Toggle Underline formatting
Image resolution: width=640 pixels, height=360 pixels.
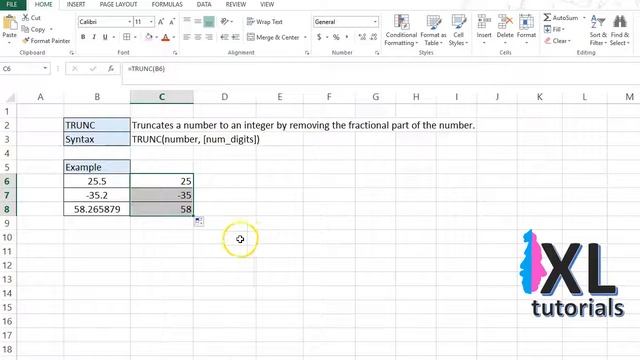[x=105, y=37]
